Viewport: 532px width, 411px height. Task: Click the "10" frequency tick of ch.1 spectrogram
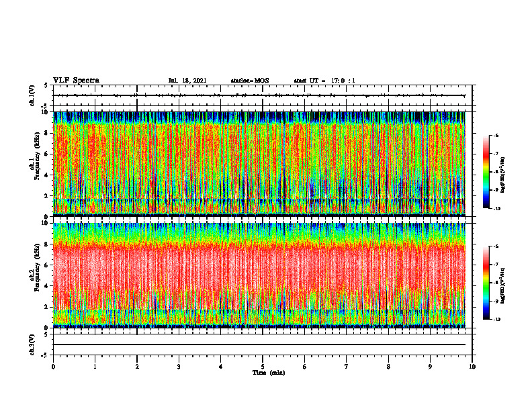click(x=45, y=112)
